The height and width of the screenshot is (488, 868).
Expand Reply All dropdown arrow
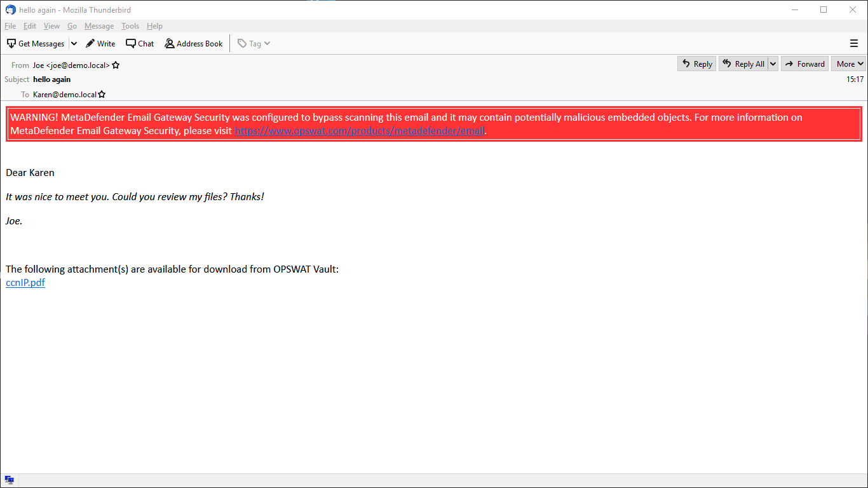coord(773,64)
